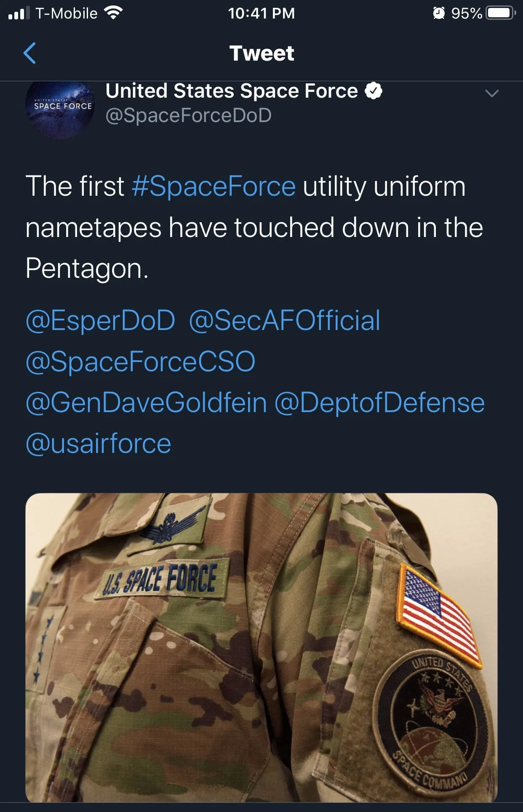Tap the Tweet header title
The height and width of the screenshot is (812, 523).
click(x=261, y=53)
